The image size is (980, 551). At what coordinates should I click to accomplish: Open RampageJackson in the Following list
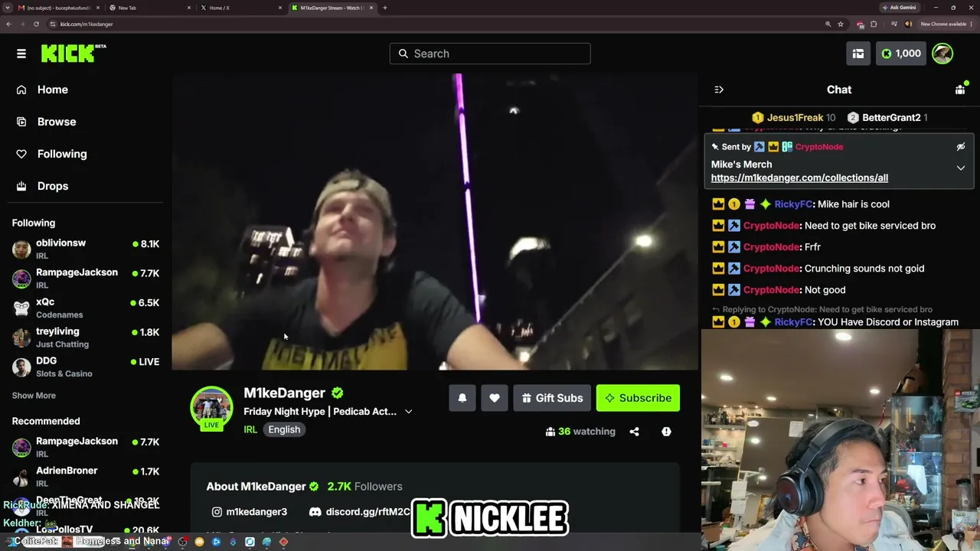86,279
